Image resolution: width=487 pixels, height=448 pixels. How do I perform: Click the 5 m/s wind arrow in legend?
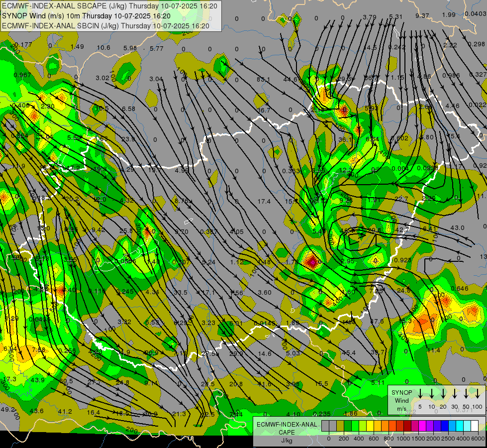pyautogui.click(x=420, y=393)
